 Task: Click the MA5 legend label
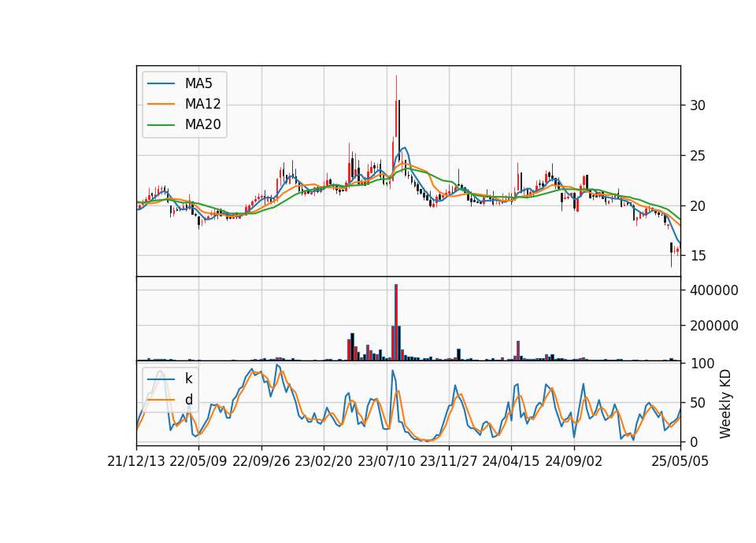tap(198, 83)
